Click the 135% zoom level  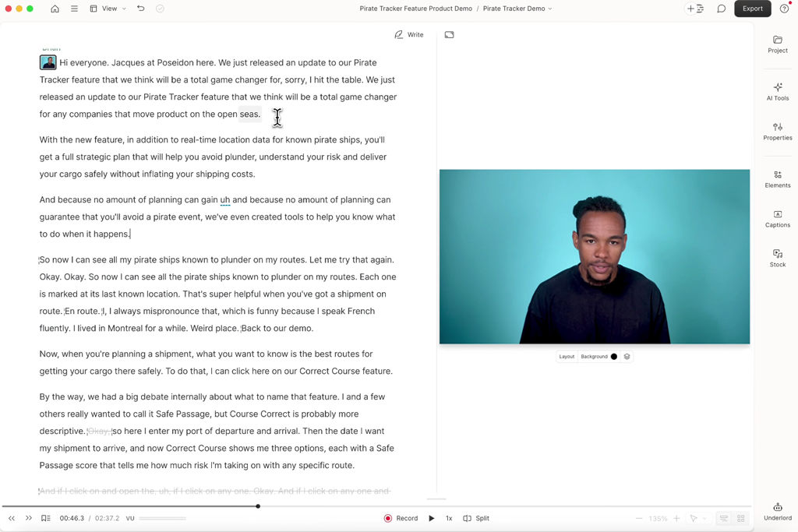[x=658, y=518]
